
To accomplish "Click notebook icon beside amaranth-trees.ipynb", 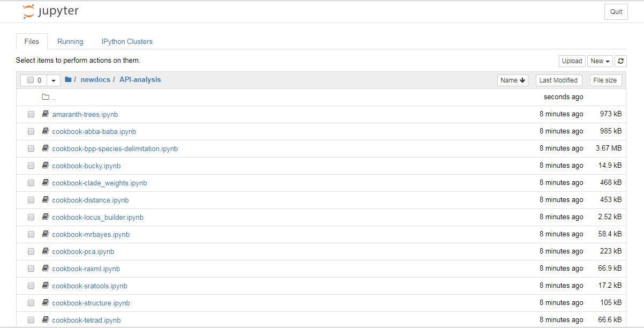I will tap(46, 114).
